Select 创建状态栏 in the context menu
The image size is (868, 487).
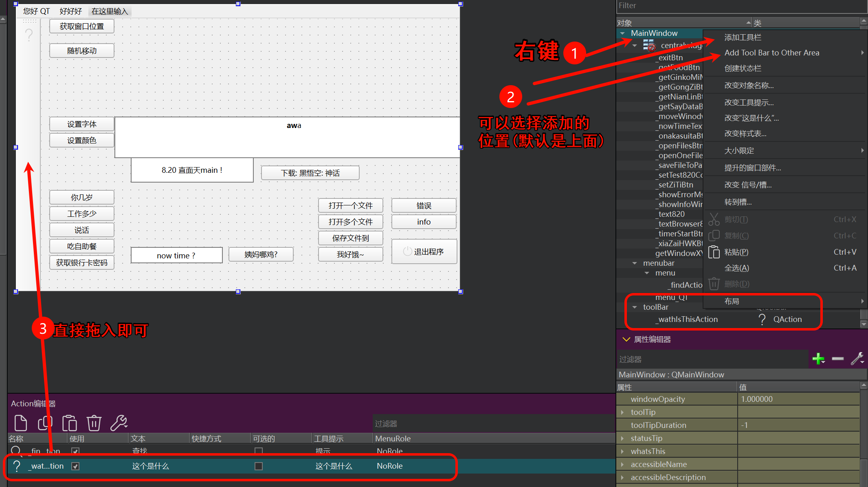[x=743, y=68]
